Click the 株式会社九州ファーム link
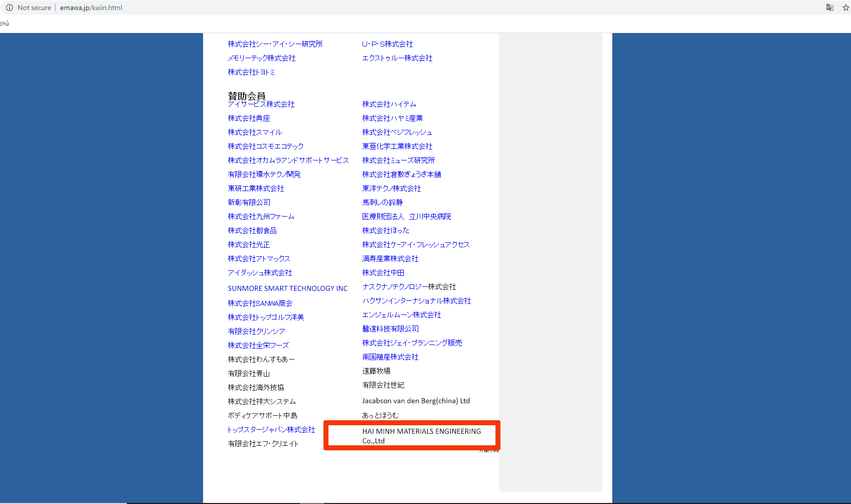Image resolution: width=851 pixels, height=504 pixels. (x=261, y=217)
